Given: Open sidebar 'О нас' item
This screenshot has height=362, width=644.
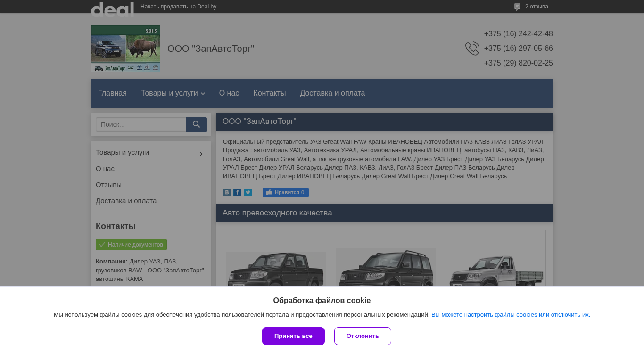Looking at the screenshot, I should pyautogui.click(x=105, y=169).
